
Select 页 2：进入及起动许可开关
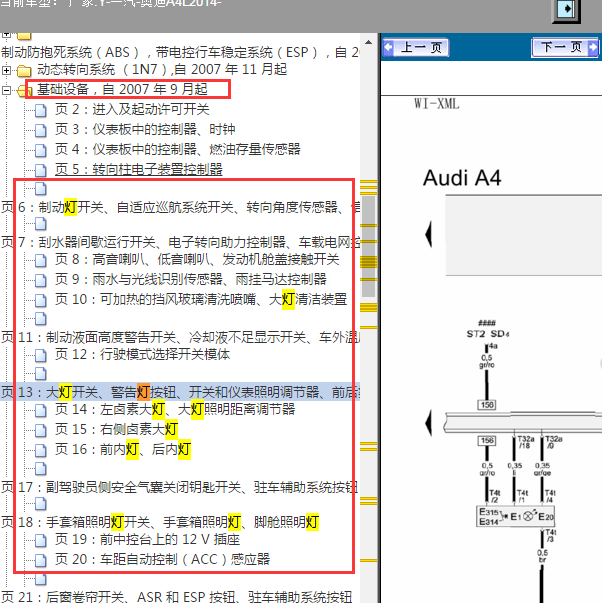click(132, 110)
